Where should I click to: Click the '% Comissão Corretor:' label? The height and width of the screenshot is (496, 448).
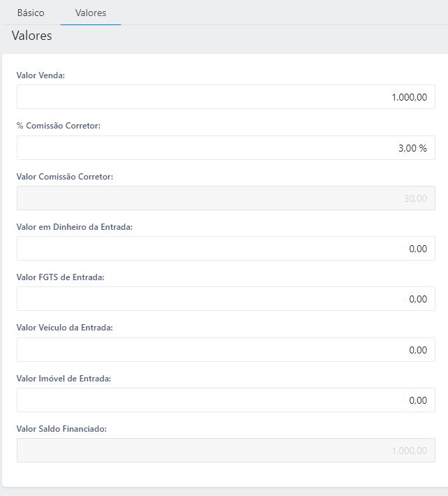point(59,126)
